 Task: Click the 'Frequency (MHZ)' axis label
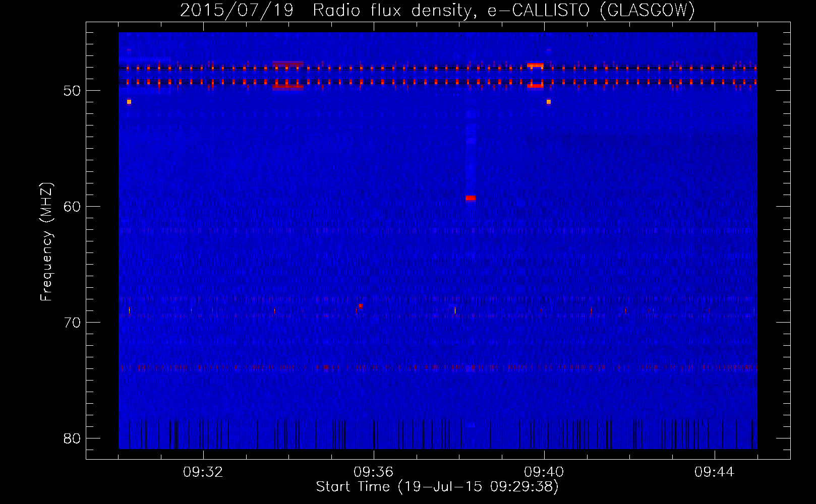click(x=46, y=242)
